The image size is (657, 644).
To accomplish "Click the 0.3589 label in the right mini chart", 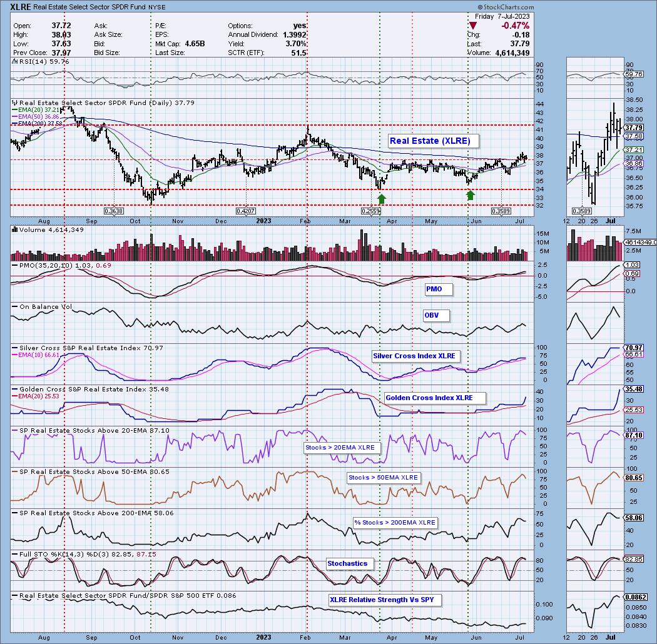I will coord(581,211).
